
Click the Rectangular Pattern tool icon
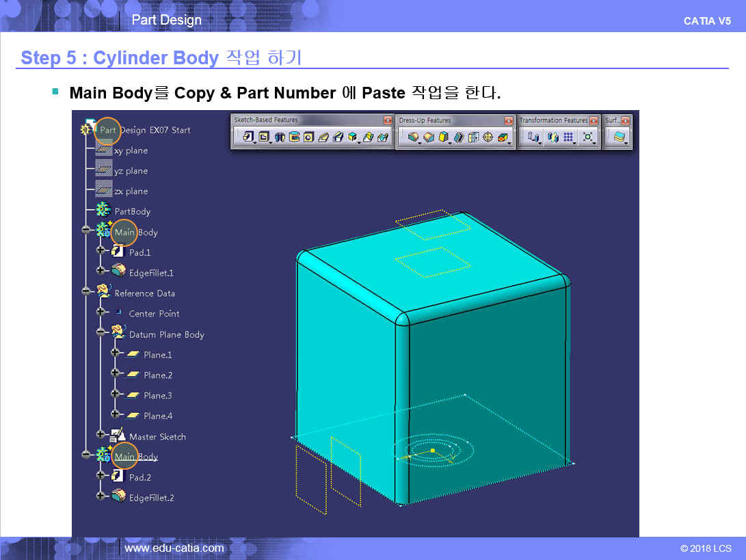tap(568, 137)
